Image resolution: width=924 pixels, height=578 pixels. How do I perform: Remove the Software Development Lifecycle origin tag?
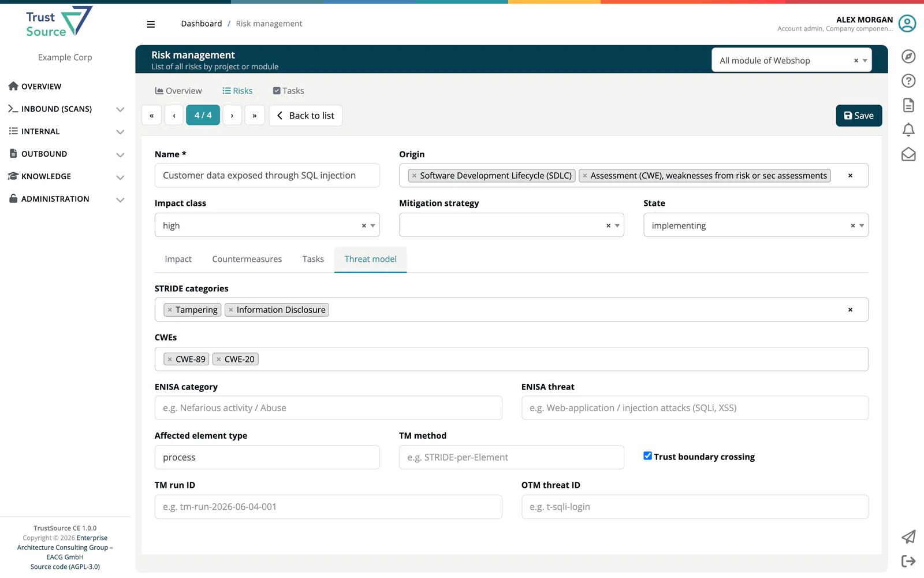point(414,176)
